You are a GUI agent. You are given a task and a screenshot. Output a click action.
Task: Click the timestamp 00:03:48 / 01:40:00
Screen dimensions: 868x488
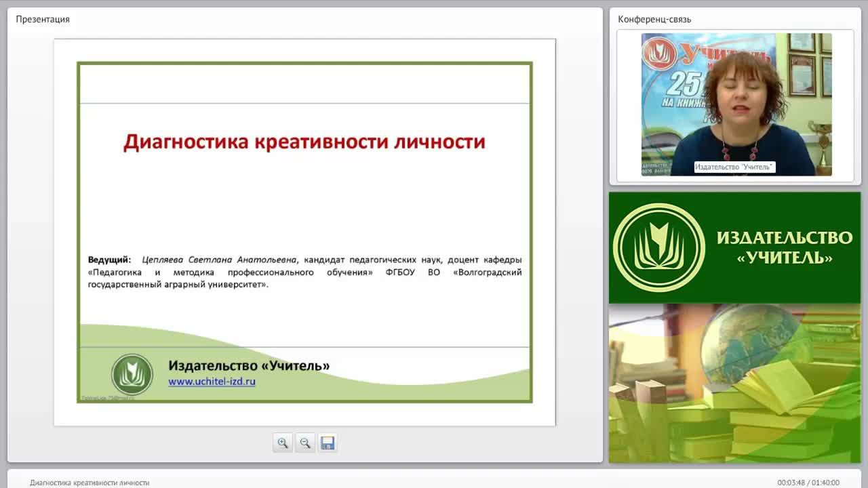coord(808,483)
